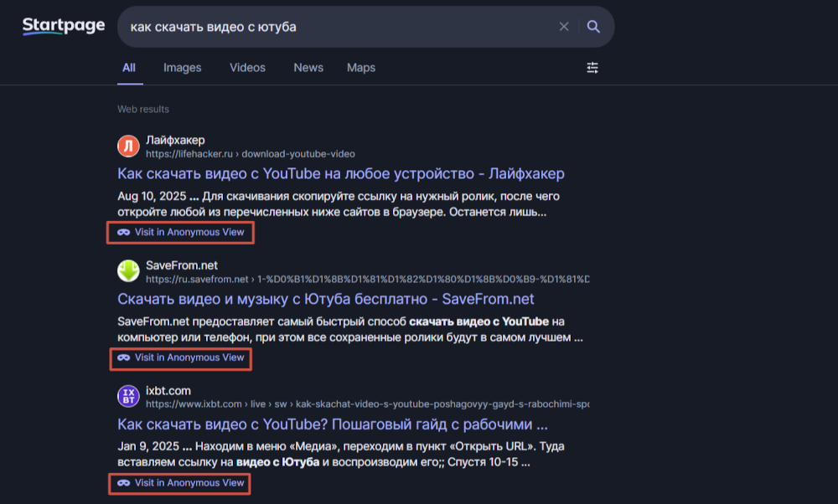
Task: Select the All results tab
Action: (x=129, y=68)
